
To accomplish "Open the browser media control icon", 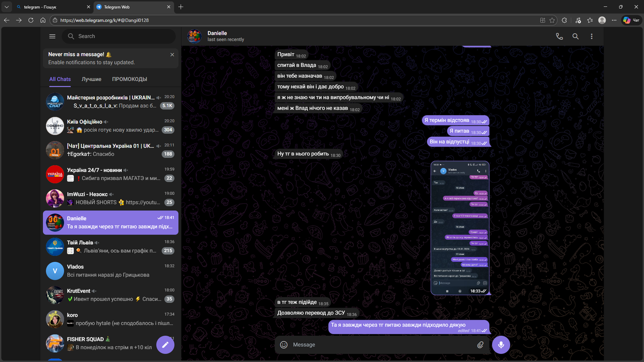I will coord(577,20).
